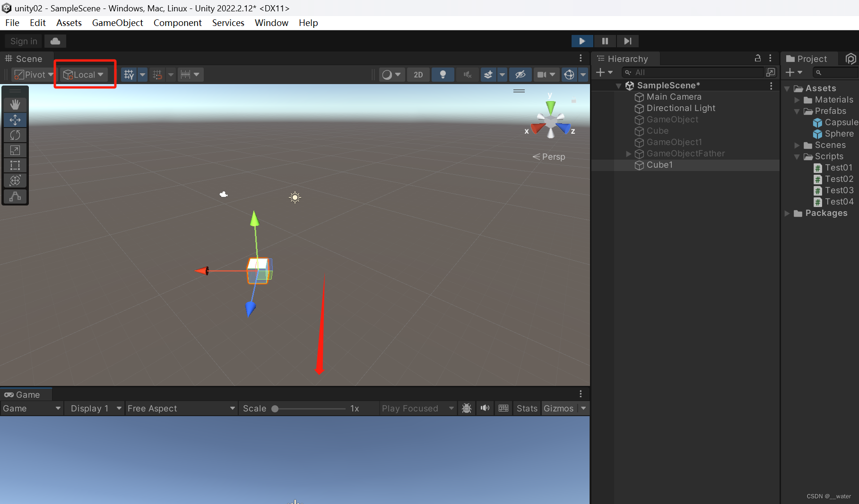Focus the Hierarchy search field
Image resolution: width=859 pixels, height=504 pixels.
tap(693, 72)
